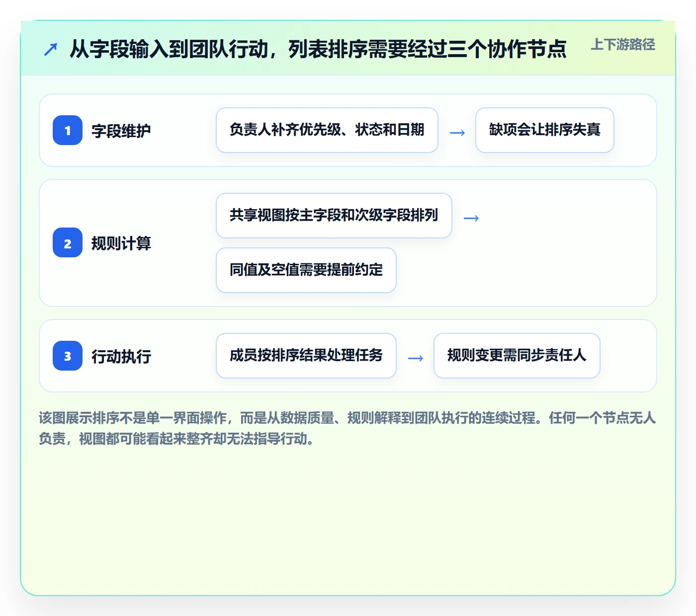
Task: Select the 同值及空值需要提前约定 box
Action: pos(306,270)
